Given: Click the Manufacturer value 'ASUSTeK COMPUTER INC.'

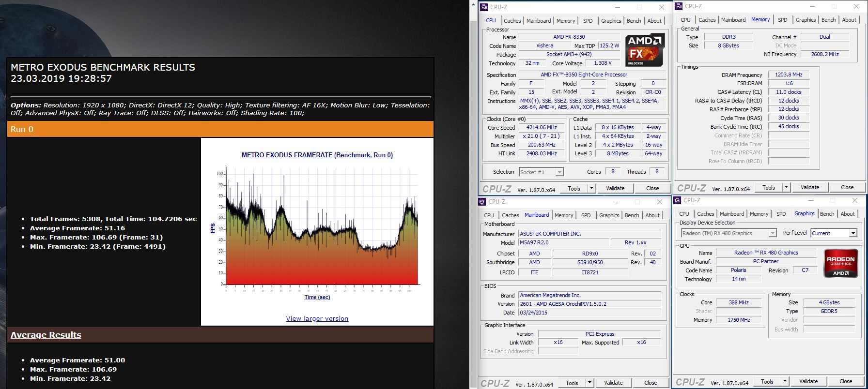Looking at the screenshot, I should [590, 234].
